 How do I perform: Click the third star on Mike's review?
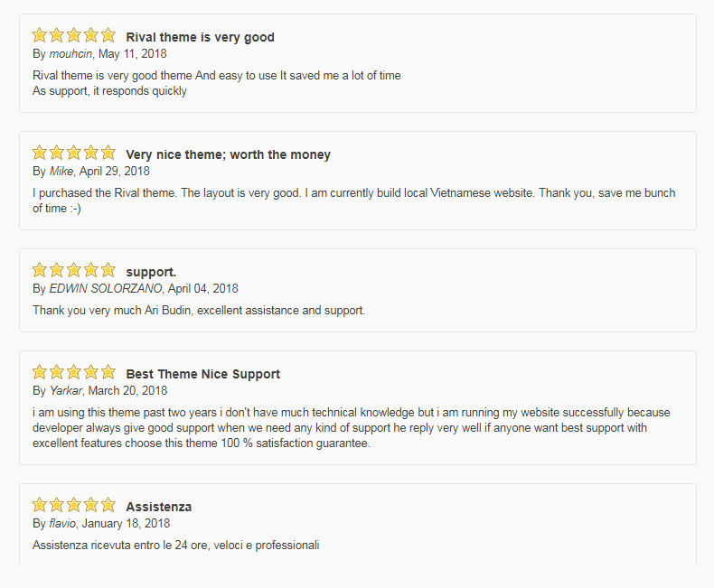[74, 153]
